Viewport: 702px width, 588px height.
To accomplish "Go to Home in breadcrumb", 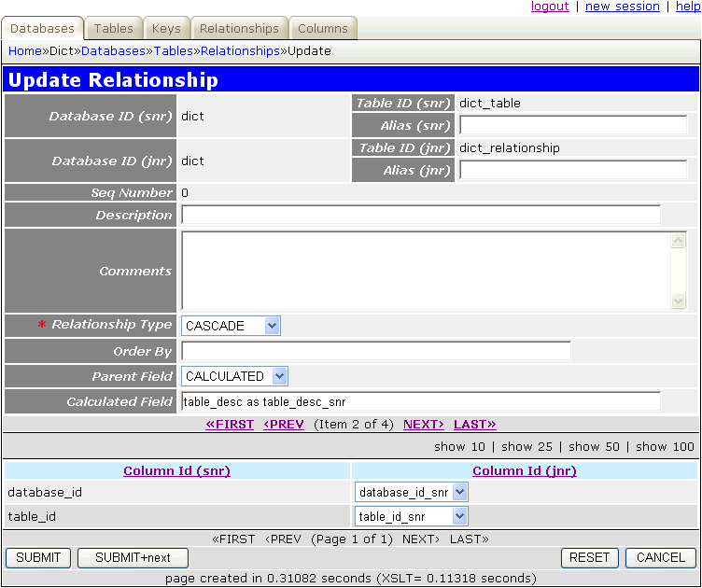I will pos(25,51).
